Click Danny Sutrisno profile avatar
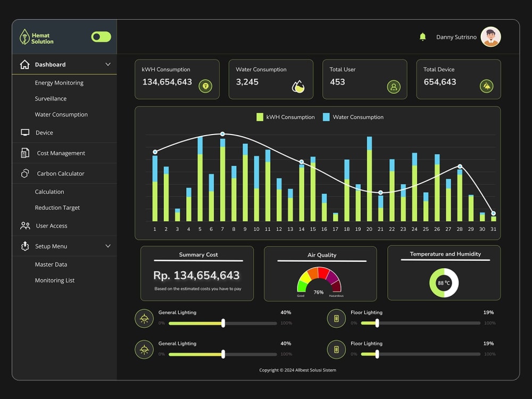The height and width of the screenshot is (399, 532). [491, 37]
